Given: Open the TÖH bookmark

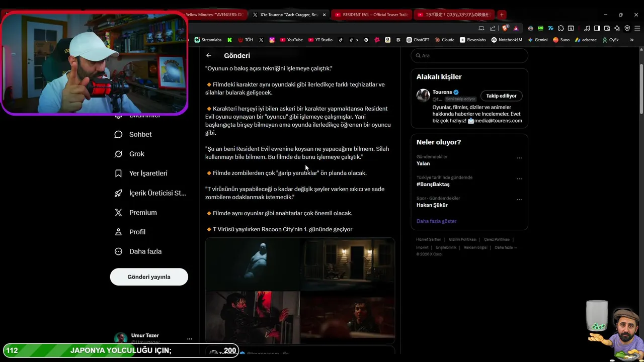Looking at the screenshot, I should pos(246,40).
